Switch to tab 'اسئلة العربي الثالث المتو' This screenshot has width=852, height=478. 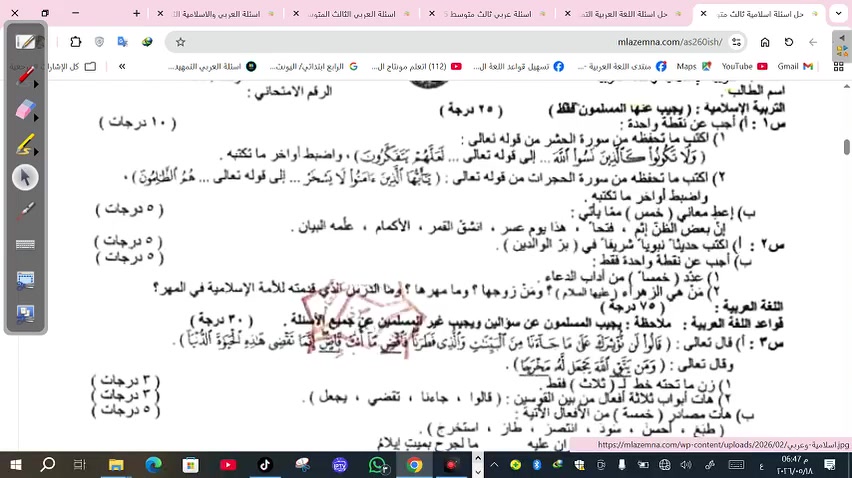tap(352, 14)
